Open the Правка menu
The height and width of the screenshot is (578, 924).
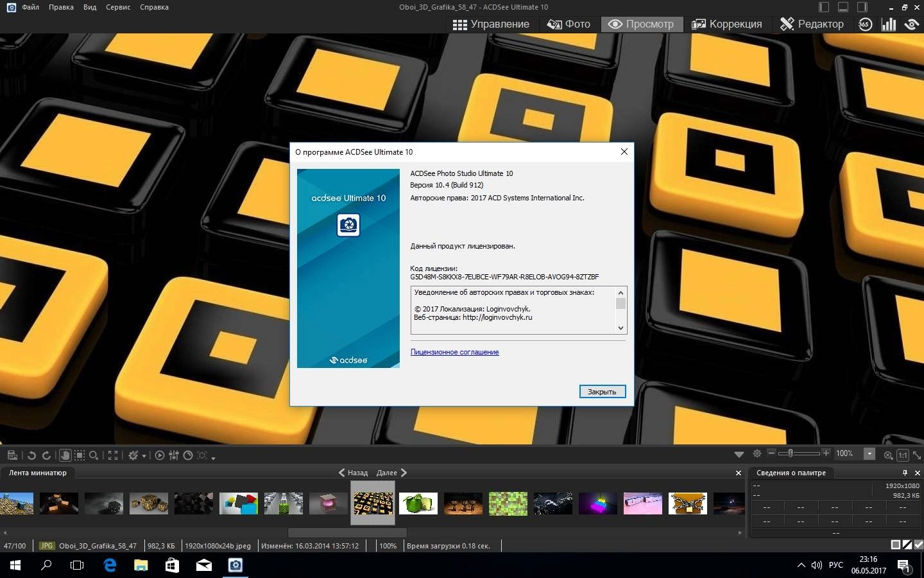pyautogui.click(x=61, y=7)
